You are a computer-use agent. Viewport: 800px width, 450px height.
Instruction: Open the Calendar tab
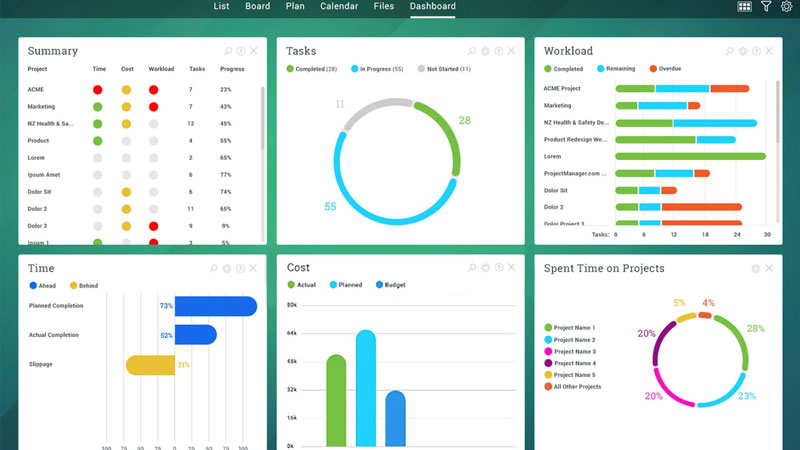(x=339, y=6)
